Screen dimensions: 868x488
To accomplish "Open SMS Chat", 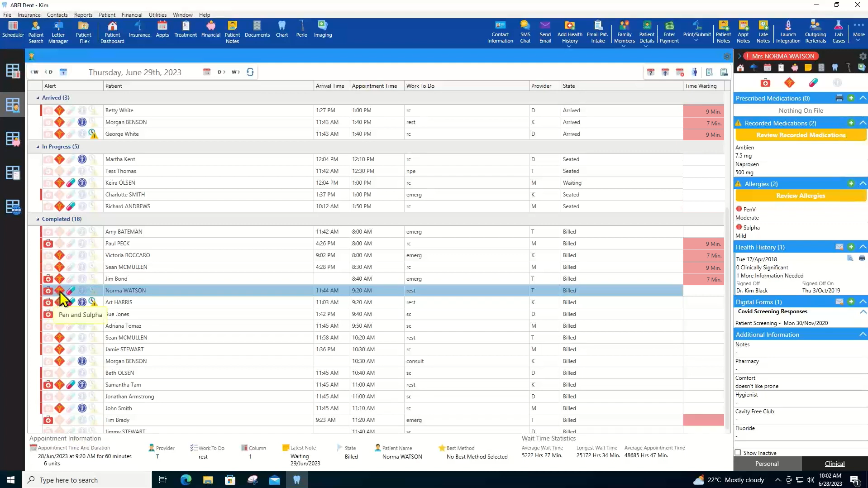I will pyautogui.click(x=525, y=32).
